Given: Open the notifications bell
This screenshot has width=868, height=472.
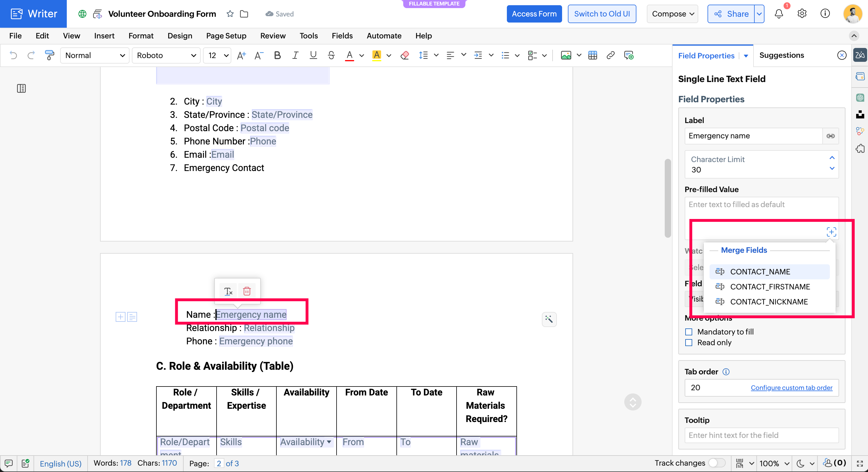Looking at the screenshot, I should point(778,14).
